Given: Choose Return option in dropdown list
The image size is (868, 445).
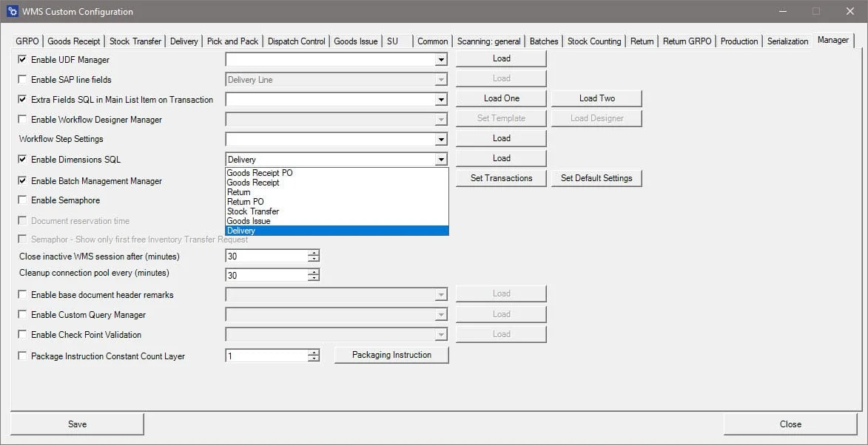Looking at the screenshot, I should point(337,192).
